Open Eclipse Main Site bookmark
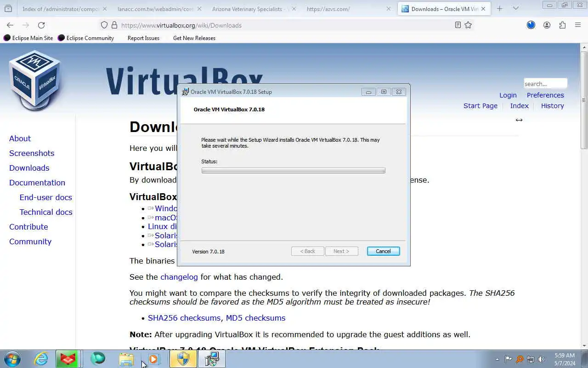 click(28, 38)
